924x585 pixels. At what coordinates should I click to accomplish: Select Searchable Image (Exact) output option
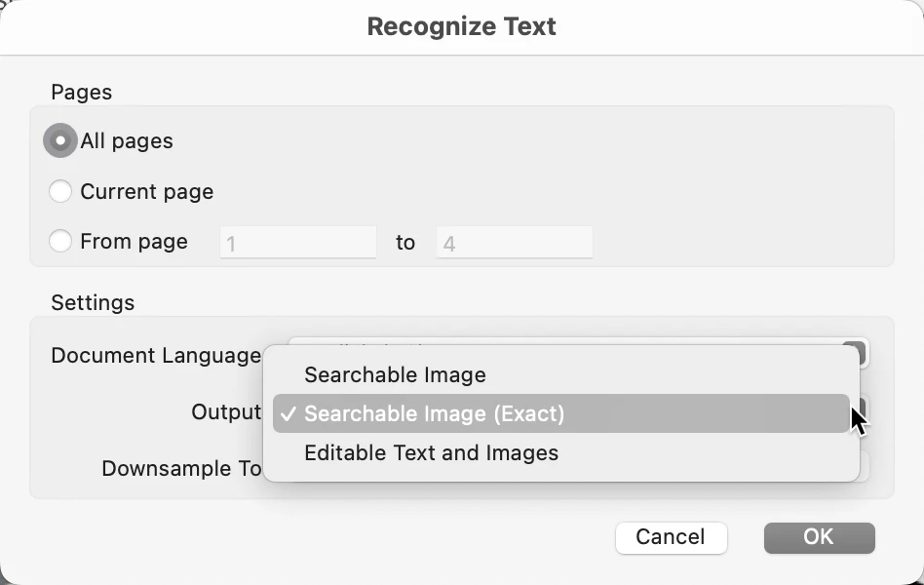(434, 414)
